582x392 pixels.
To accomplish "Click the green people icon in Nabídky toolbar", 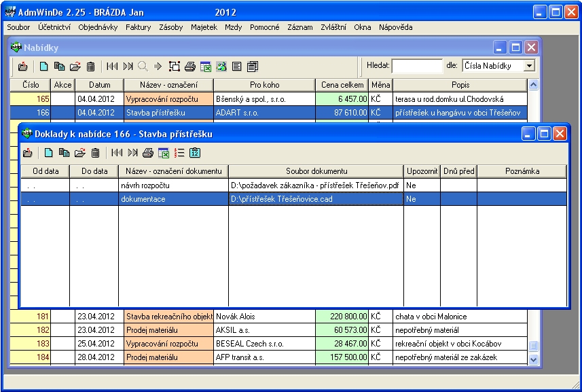I will [x=221, y=67].
